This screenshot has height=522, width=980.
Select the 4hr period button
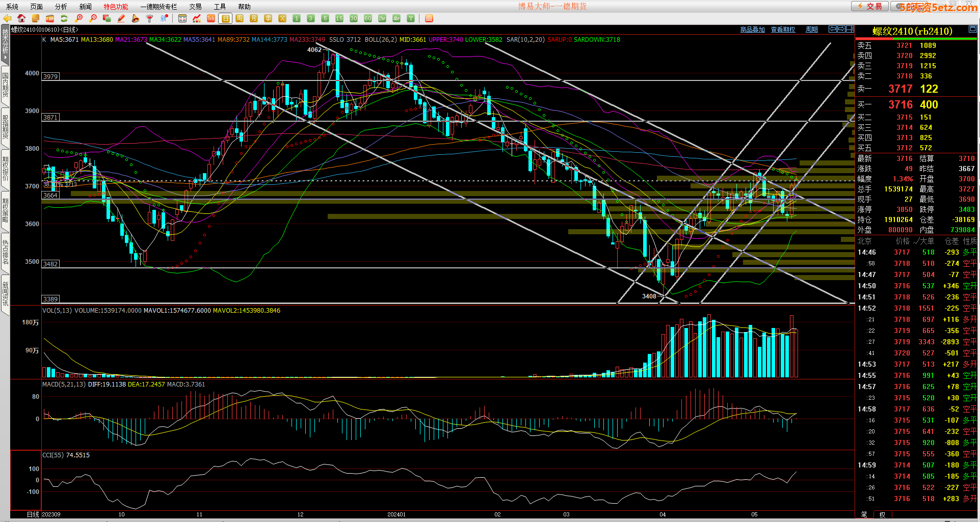396,18
